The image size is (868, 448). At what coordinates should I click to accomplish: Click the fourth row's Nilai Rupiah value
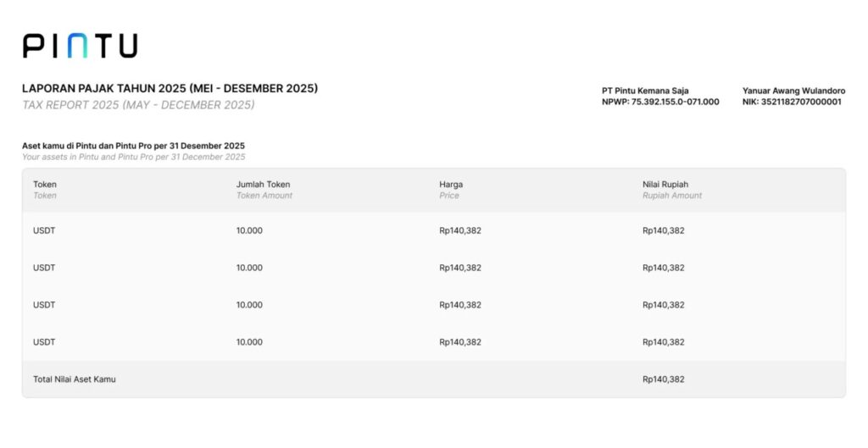pyautogui.click(x=664, y=342)
